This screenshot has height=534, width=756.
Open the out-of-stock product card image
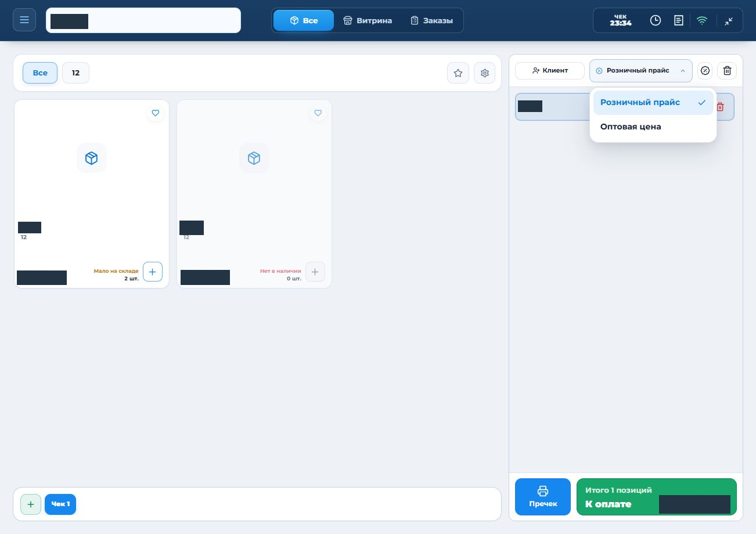[254, 158]
